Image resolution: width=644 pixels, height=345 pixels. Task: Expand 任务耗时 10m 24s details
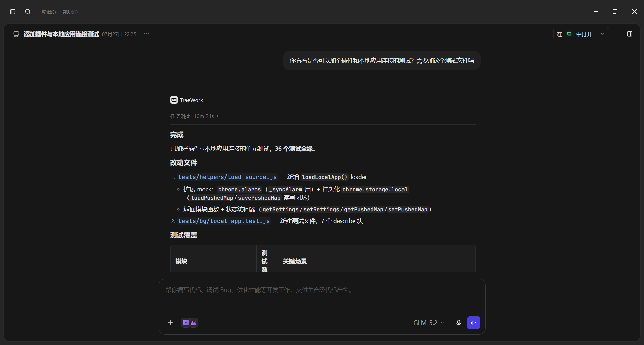pyautogui.click(x=195, y=116)
